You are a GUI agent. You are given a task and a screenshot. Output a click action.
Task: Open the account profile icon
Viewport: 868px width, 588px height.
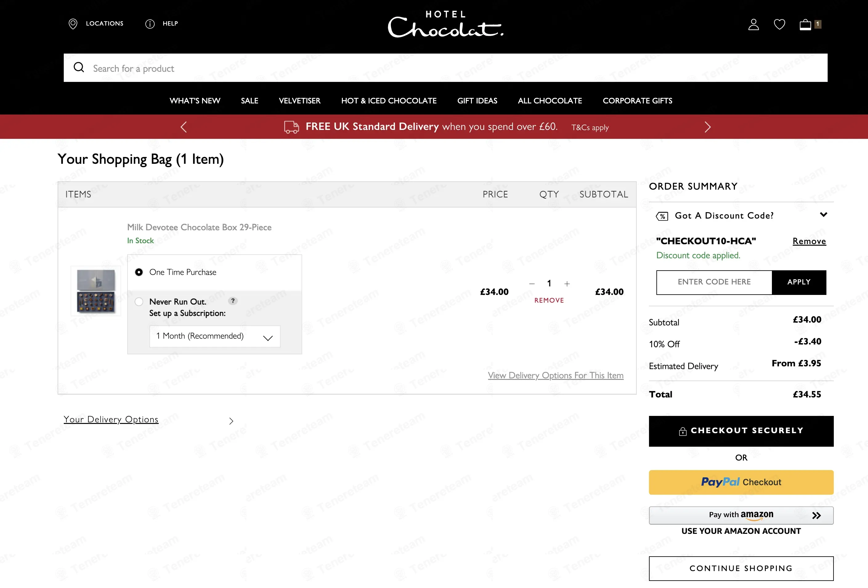click(753, 24)
